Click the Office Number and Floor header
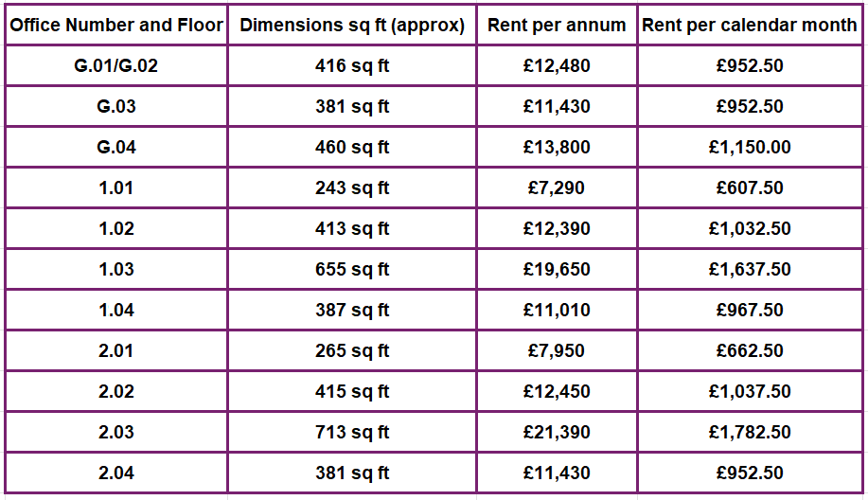 point(116,26)
